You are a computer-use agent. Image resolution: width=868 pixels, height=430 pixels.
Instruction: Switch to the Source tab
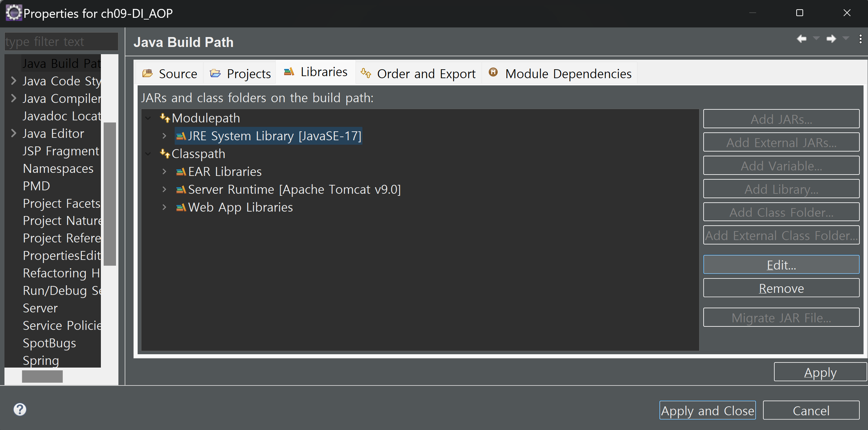[x=170, y=73]
